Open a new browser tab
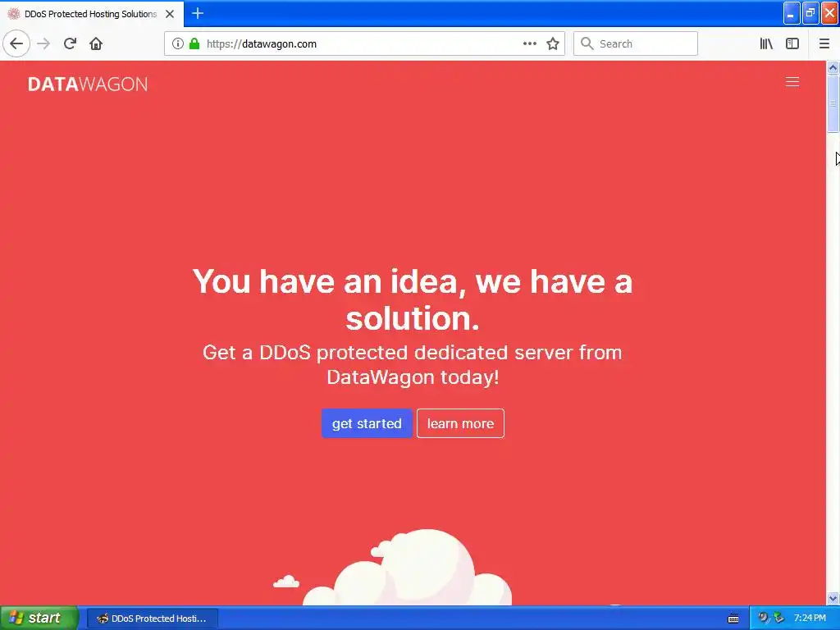This screenshot has height=630, width=840. tap(197, 13)
